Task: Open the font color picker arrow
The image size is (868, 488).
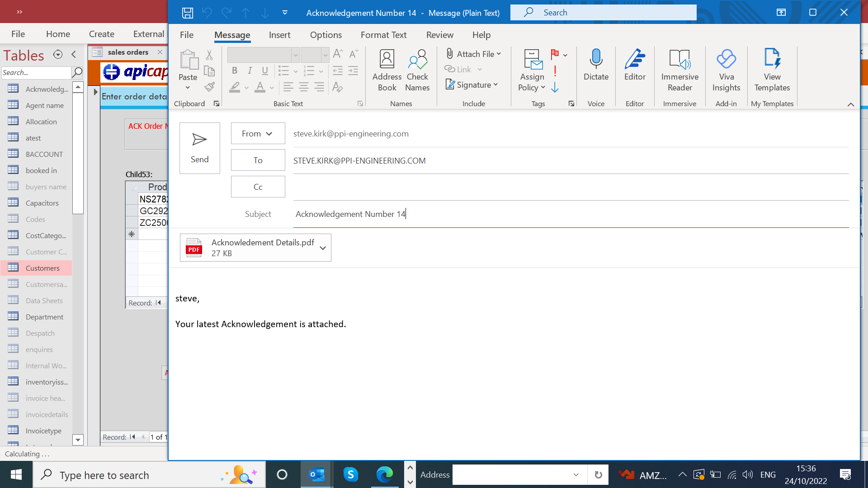Action: click(x=272, y=88)
